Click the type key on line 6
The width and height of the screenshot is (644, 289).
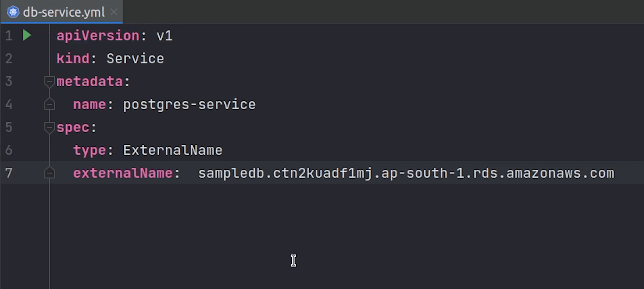pos(89,150)
